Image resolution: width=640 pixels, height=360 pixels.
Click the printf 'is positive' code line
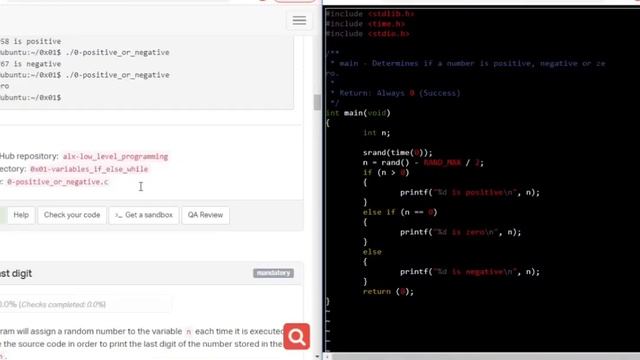[x=470, y=193]
